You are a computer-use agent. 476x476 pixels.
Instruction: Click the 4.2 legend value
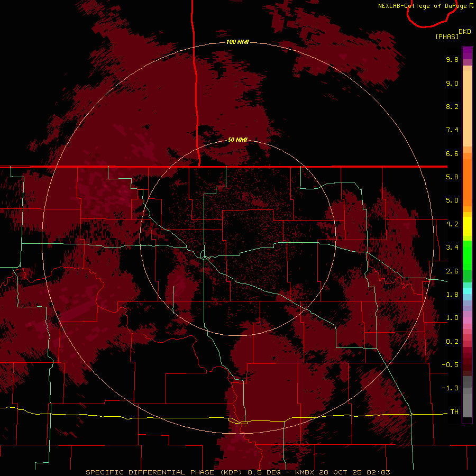(x=452, y=224)
